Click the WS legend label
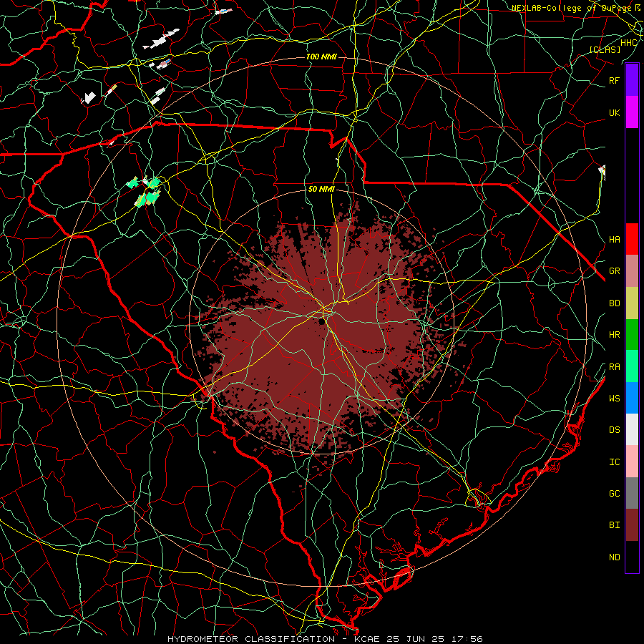The height and width of the screenshot is (644, 644). coord(615,398)
